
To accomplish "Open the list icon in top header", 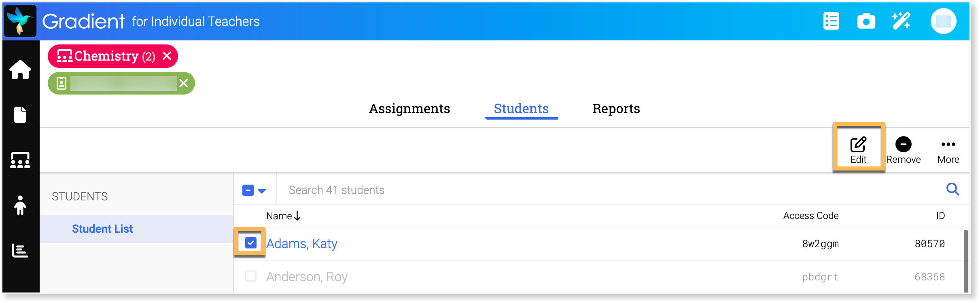I will pyautogui.click(x=831, y=21).
